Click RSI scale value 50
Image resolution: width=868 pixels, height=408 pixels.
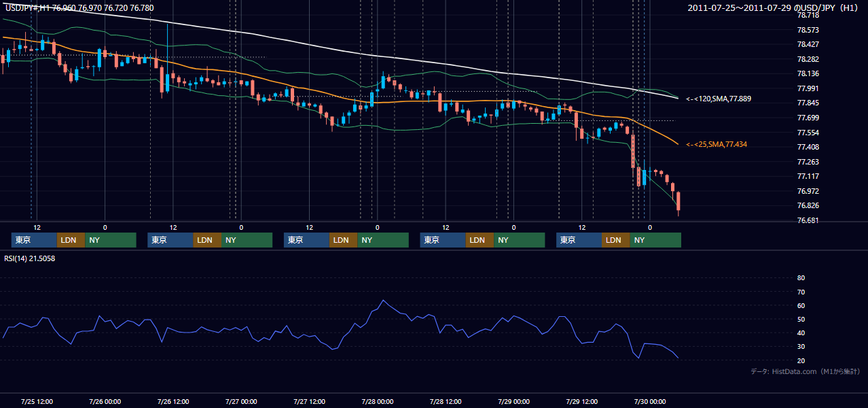[x=801, y=319]
